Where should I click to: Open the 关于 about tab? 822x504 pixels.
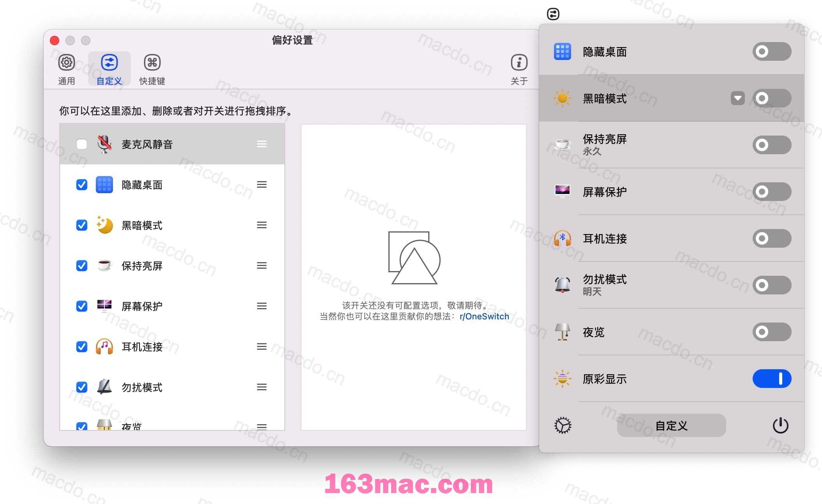(519, 69)
